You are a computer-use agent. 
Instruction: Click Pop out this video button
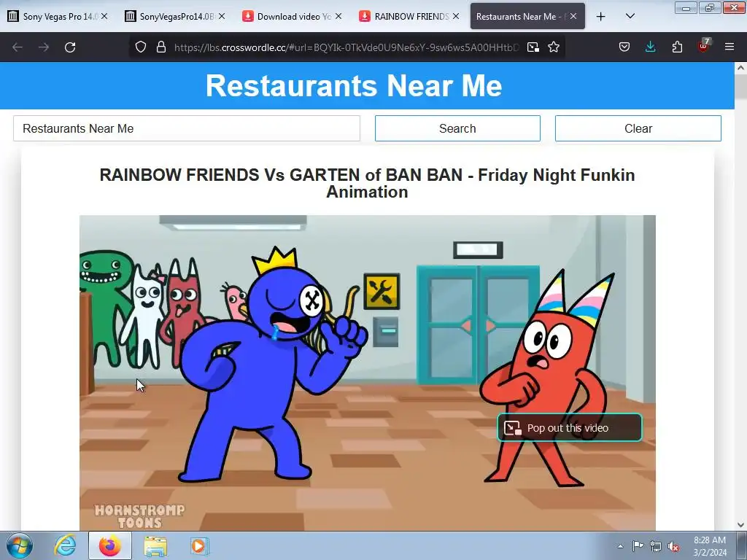pos(570,427)
